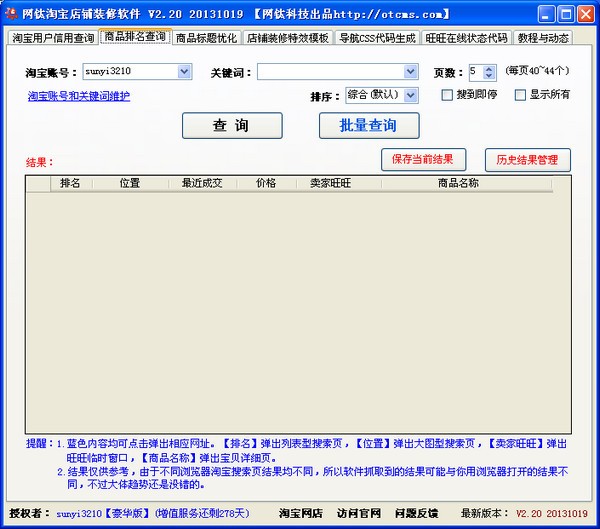Click the app icon in title bar
This screenshot has width=600, height=529.
11,14
